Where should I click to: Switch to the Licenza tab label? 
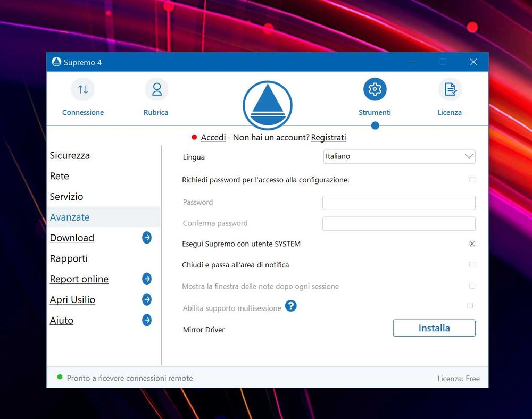point(450,112)
